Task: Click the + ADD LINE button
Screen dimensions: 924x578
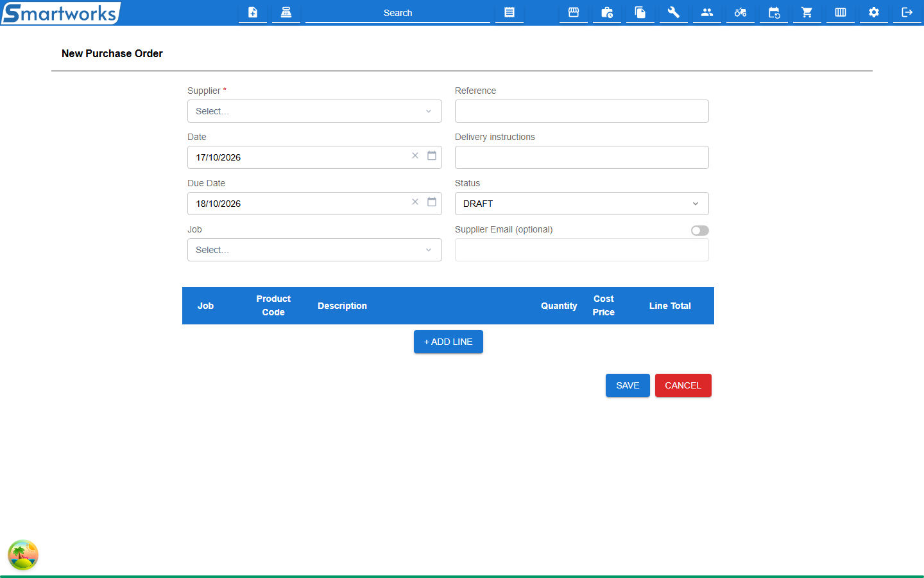Action: 449,342
